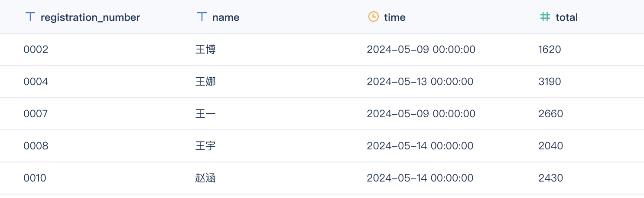Select the time column header label
Image resolution: width=644 pixels, height=198 pixels.
click(x=395, y=17)
